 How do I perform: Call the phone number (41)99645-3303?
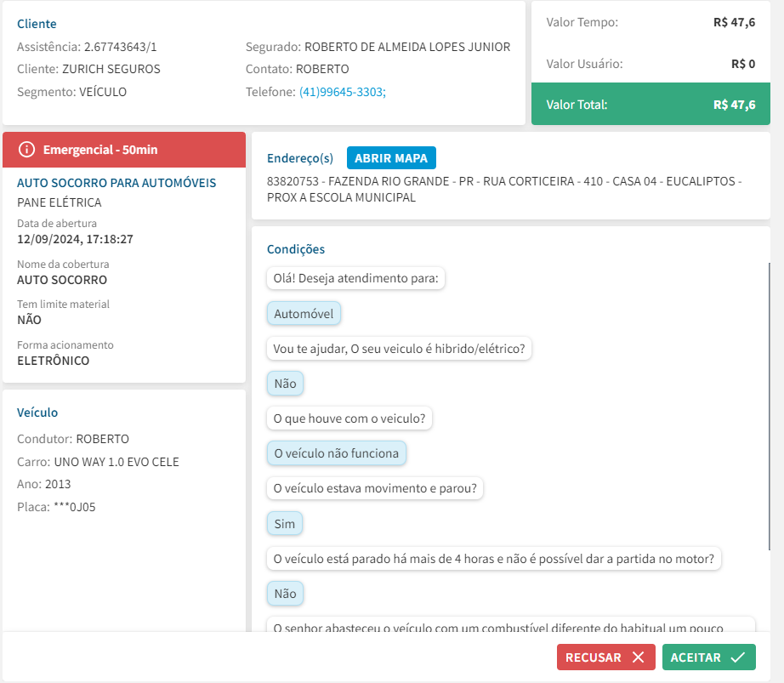pyautogui.click(x=342, y=92)
